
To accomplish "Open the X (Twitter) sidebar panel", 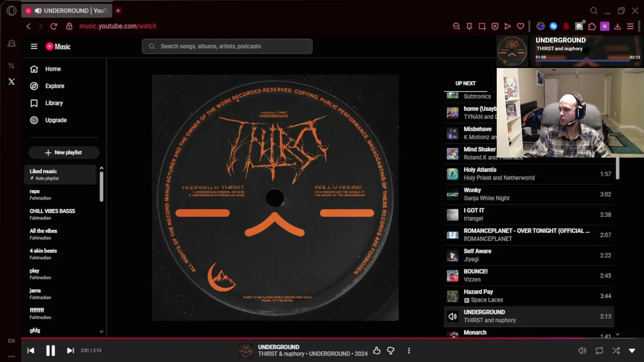I will point(12,81).
